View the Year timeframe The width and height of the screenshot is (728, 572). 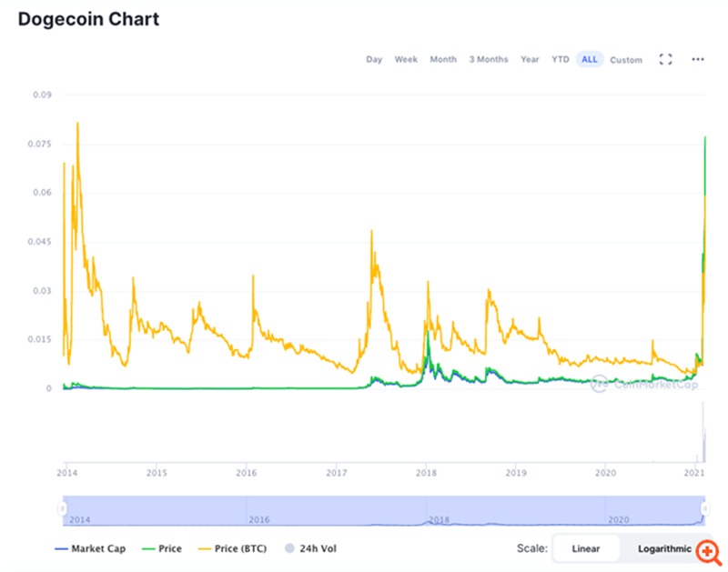[x=530, y=58]
